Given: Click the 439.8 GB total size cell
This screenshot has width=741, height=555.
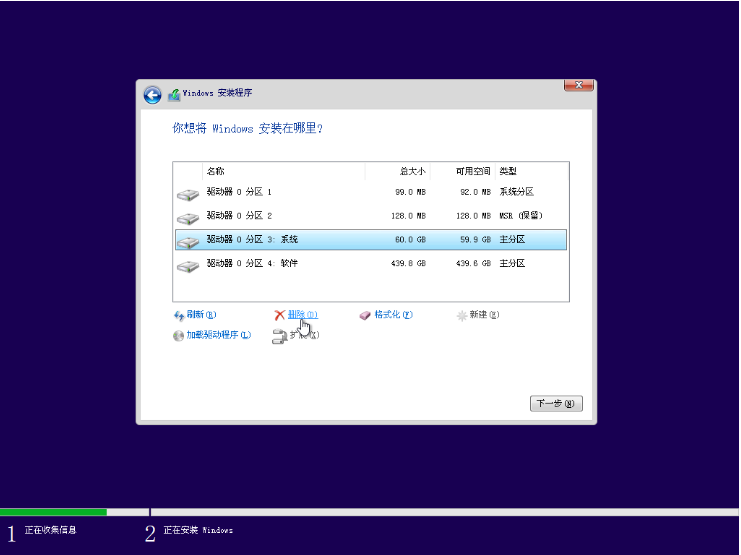Looking at the screenshot, I should click(x=408, y=263).
